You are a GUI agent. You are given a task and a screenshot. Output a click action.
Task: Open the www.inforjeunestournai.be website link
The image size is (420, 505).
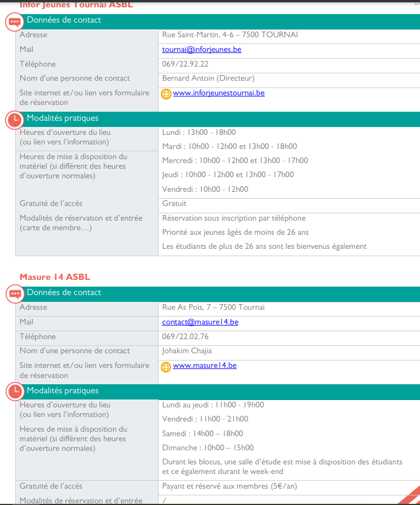click(219, 93)
